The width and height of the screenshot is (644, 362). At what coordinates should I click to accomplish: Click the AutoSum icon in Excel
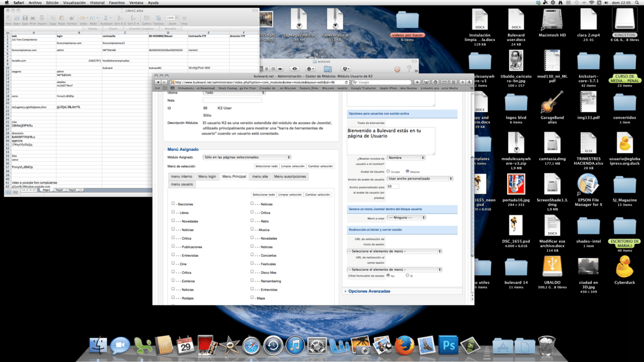pos(106,19)
